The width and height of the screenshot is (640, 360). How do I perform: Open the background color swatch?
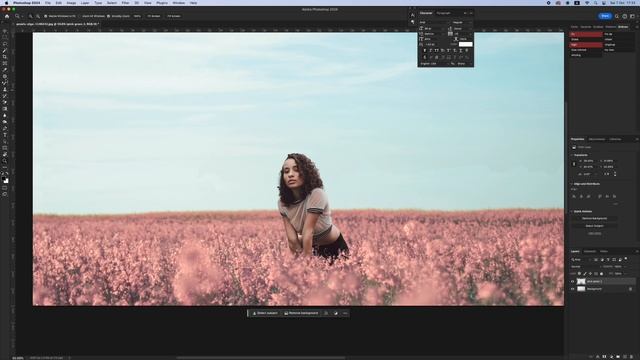7,182
